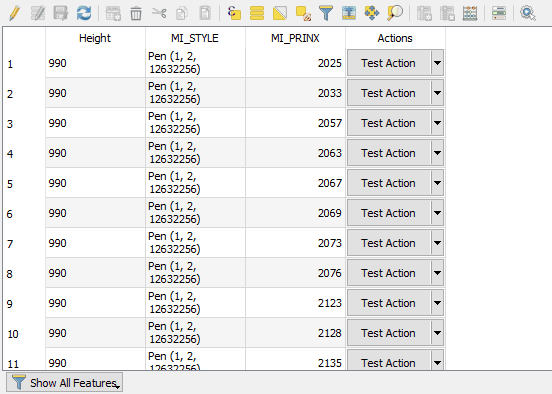Run Test Action for row 2
The height and width of the screenshot is (394, 552).
(389, 93)
